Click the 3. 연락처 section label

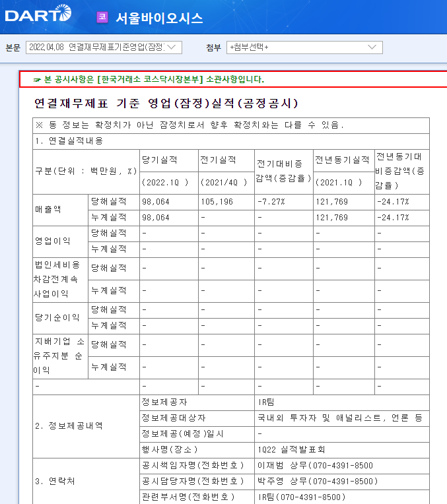click(x=55, y=481)
